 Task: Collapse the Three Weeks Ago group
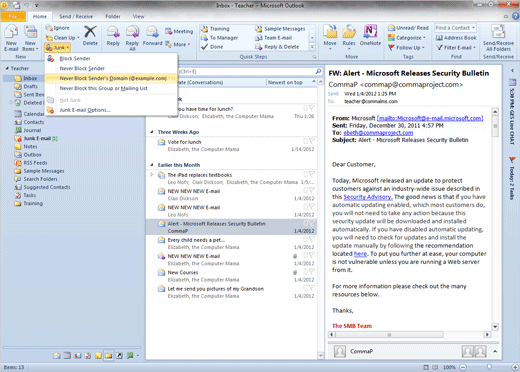point(152,132)
